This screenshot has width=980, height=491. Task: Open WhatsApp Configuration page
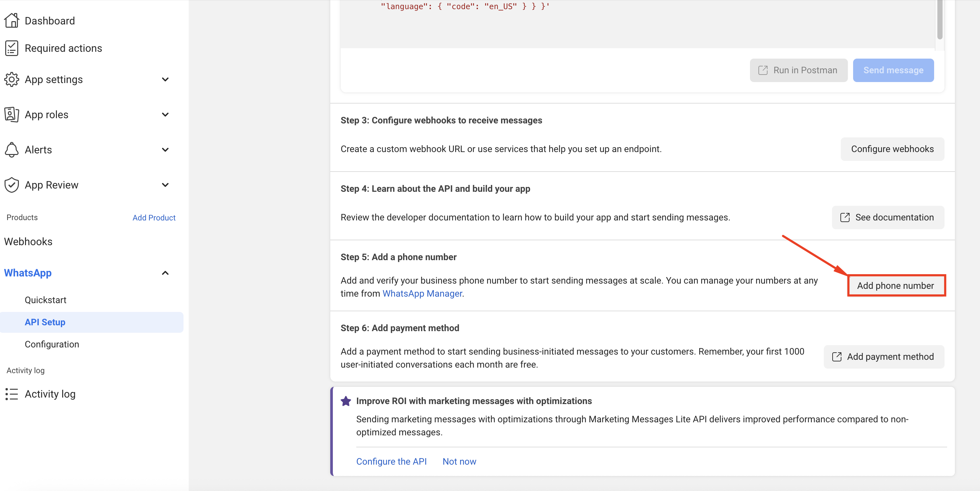click(52, 344)
